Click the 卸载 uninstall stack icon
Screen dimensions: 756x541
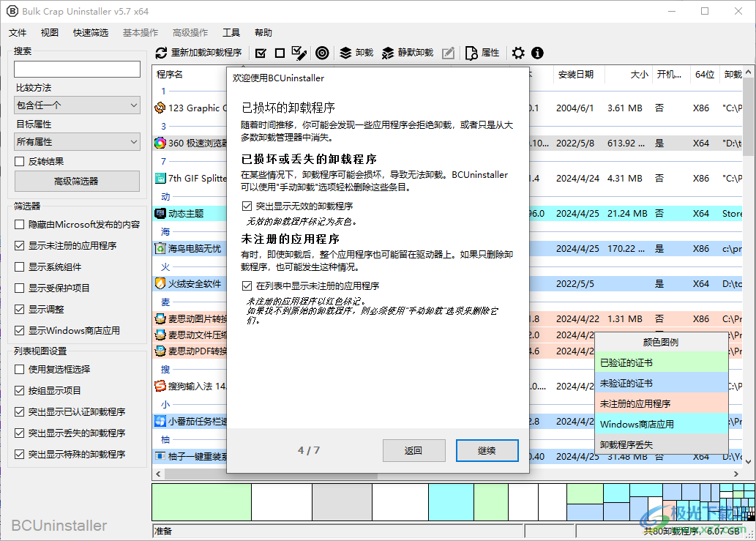(x=345, y=53)
